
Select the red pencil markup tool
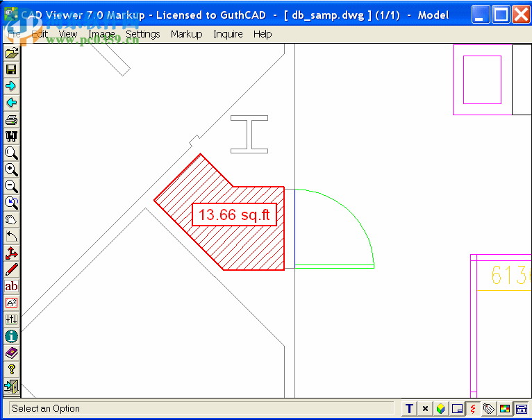12,270
